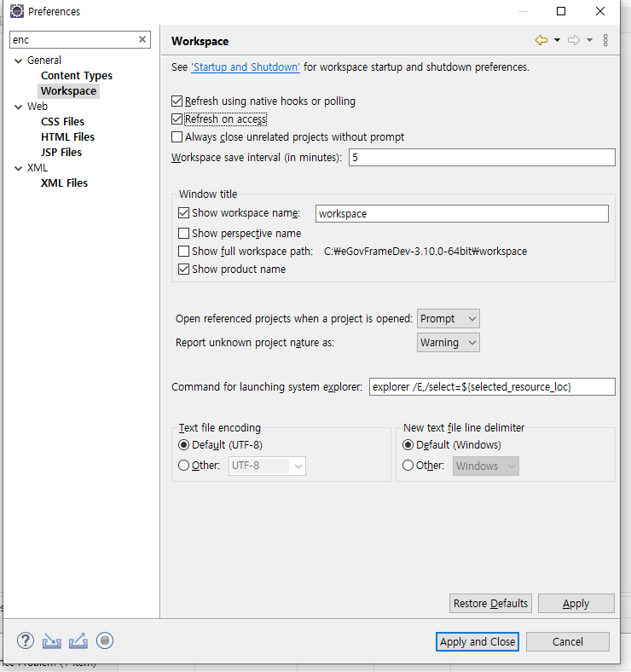This screenshot has width=631, height=672.
Task: Close the Preferences window
Action: (x=600, y=11)
